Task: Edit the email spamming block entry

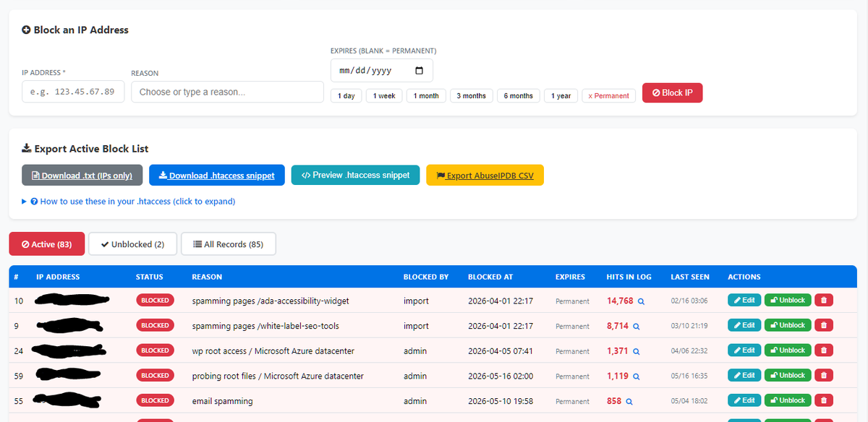Action: (744, 400)
